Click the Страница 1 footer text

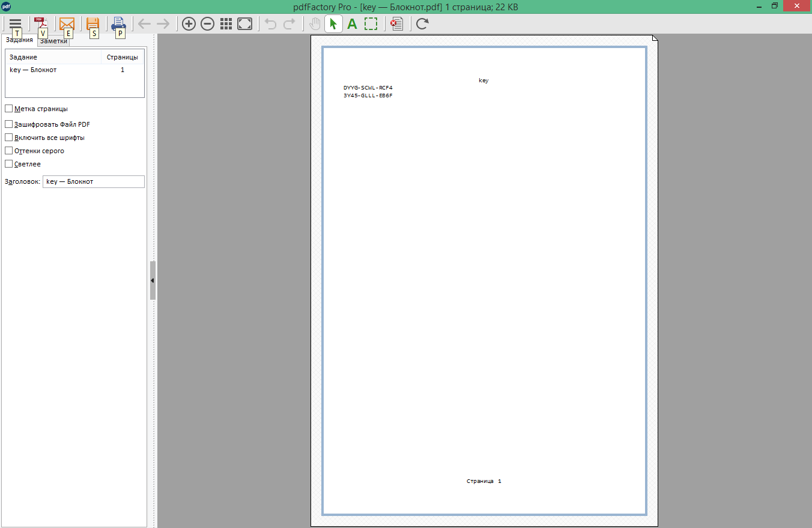pyautogui.click(x=483, y=481)
